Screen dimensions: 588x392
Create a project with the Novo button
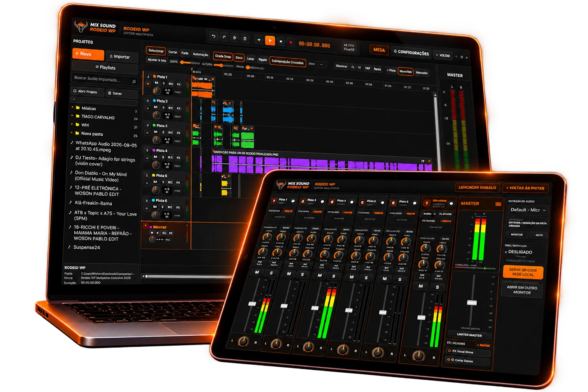point(88,54)
